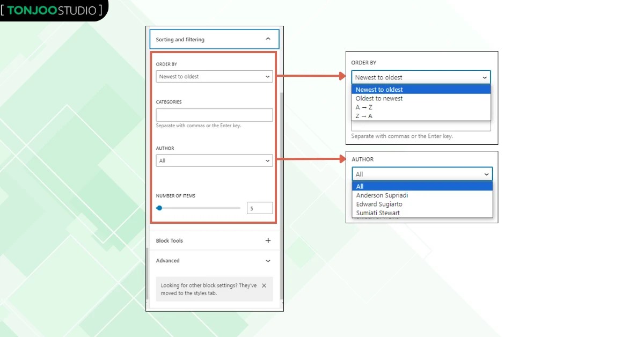This screenshot has height=337, width=644.
Task: Select Oldest to newest option
Action: (x=421, y=99)
